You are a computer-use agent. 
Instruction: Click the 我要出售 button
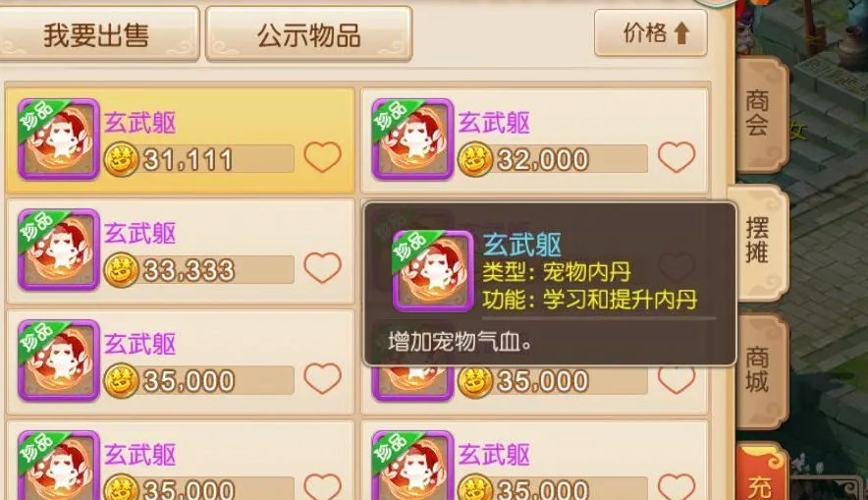point(97,34)
